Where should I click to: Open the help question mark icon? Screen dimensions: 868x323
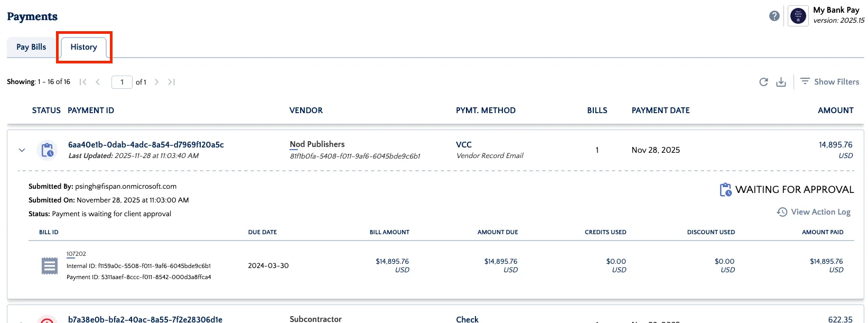774,16
